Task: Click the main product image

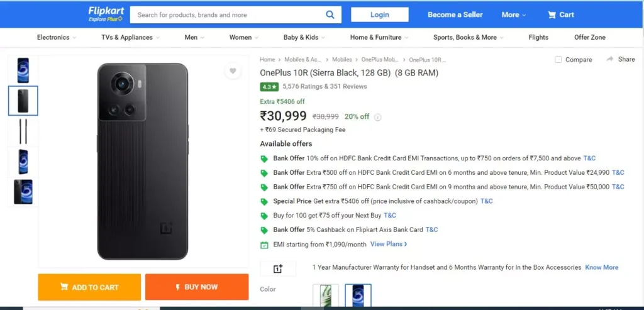Action: coord(143,162)
